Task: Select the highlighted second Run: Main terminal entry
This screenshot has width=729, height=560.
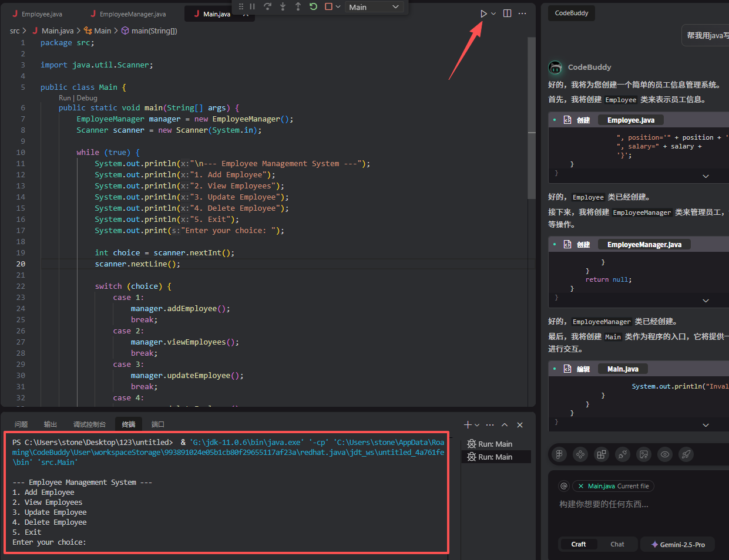Action: 496,457
